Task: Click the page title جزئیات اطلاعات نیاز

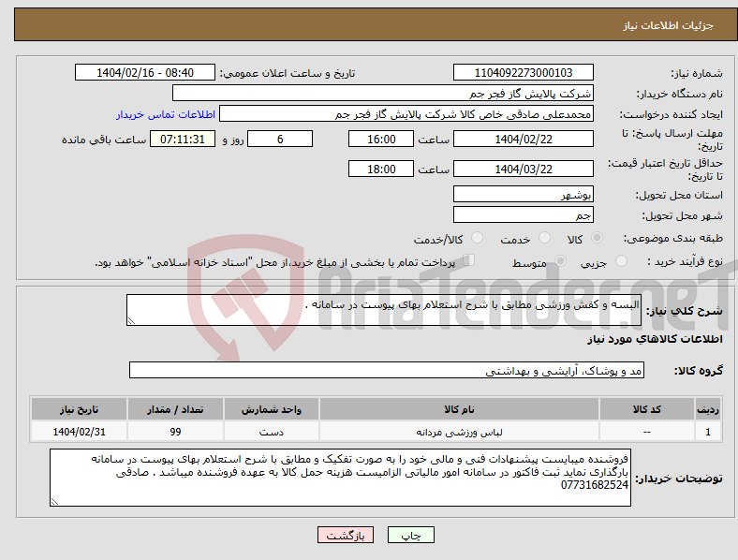Action: click(x=669, y=25)
